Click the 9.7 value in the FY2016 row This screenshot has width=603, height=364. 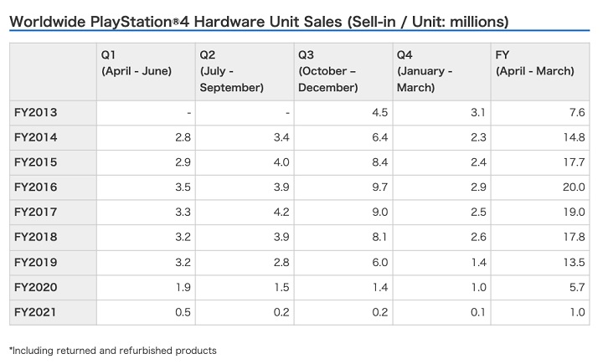pos(381,187)
